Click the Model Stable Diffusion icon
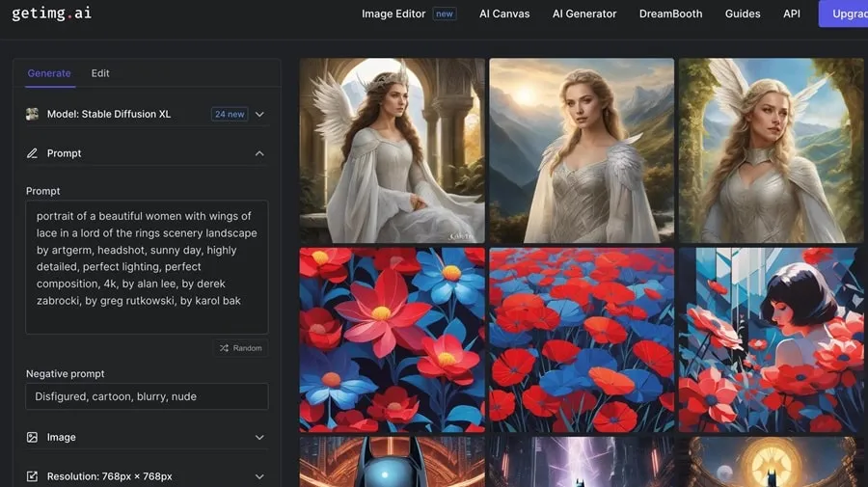 [x=32, y=114]
